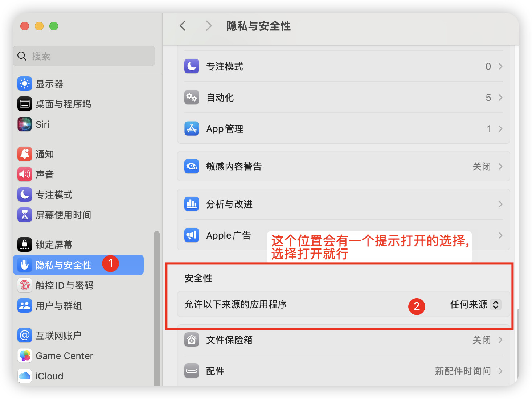The image size is (532, 399).
Task: Click the sidebar vertical scrollbar
Action: (x=157, y=308)
